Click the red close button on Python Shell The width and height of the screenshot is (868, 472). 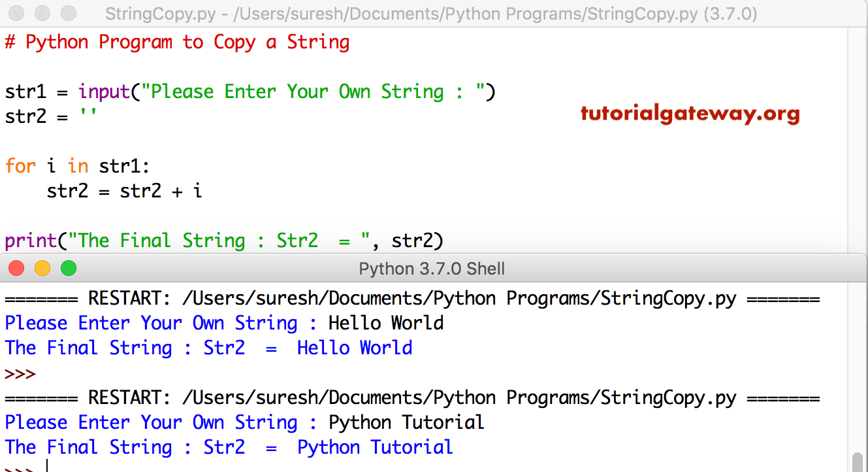[x=16, y=268]
